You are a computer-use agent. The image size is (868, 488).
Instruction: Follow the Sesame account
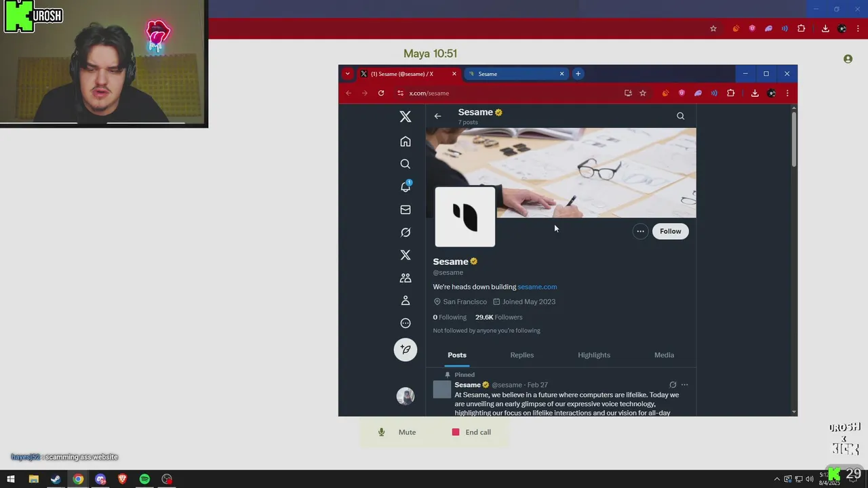(670, 231)
